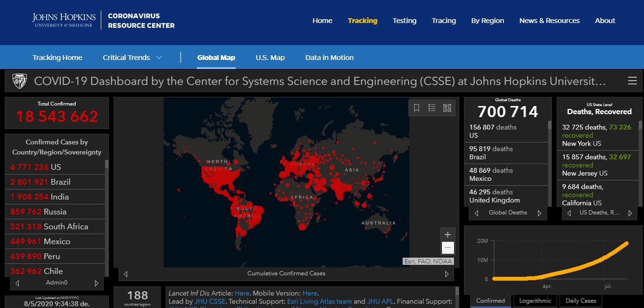Select Brazil in confirmed cases list
This screenshot has height=308, width=644.
[x=41, y=182]
